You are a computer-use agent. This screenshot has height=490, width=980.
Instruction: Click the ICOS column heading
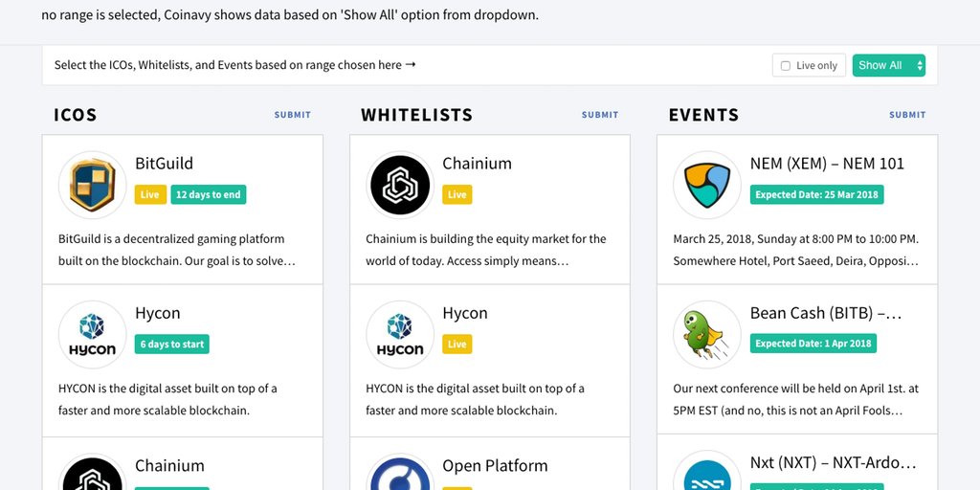75,115
